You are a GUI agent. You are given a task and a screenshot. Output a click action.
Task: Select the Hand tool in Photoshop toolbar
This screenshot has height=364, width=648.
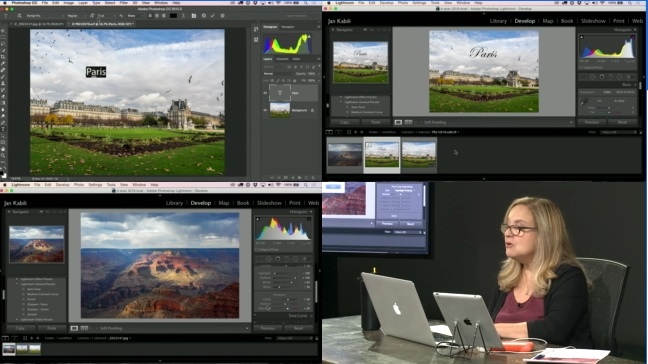pyautogui.click(x=3, y=149)
